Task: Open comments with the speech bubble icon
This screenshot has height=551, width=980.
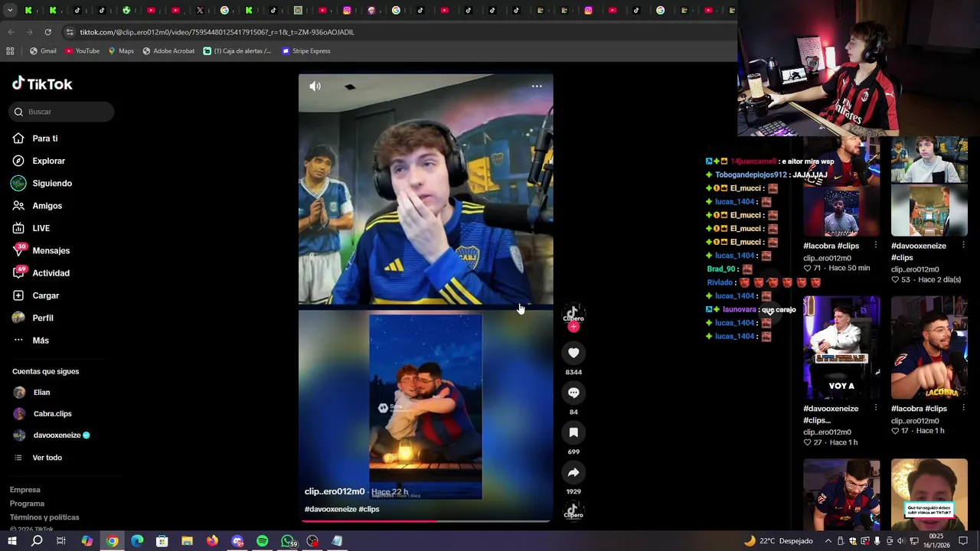Action: pyautogui.click(x=573, y=393)
